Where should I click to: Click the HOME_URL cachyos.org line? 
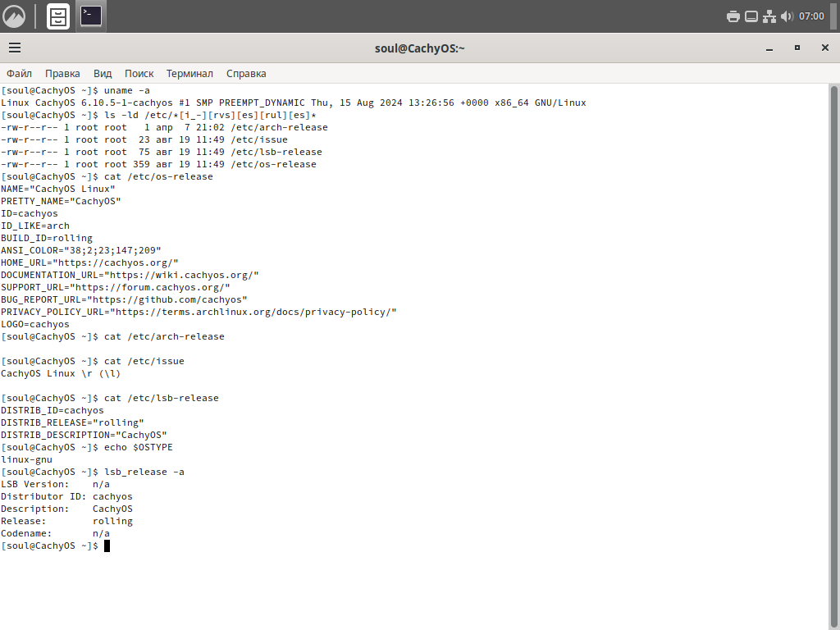[x=89, y=263]
